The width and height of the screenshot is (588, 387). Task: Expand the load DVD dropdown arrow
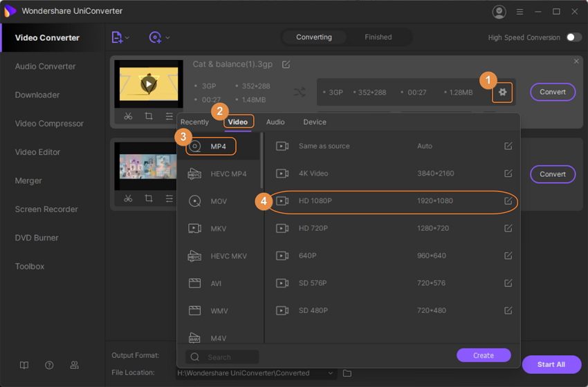click(x=167, y=37)
